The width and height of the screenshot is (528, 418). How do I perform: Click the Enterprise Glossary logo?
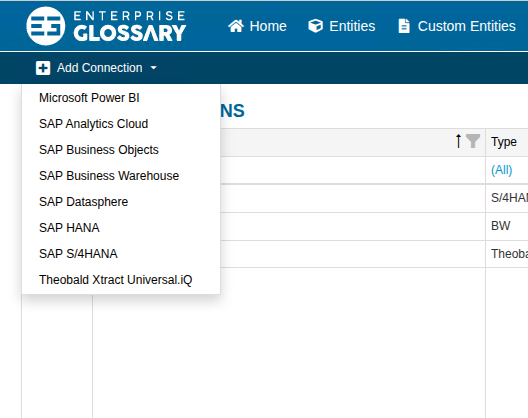[106, 26]
